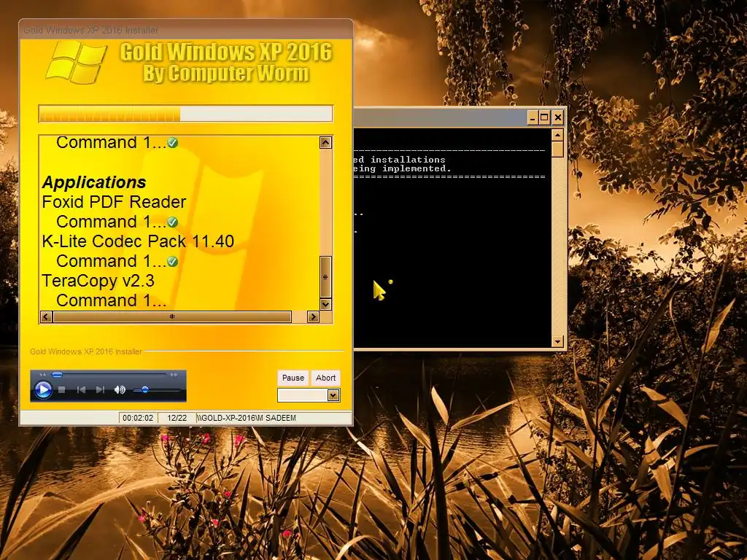Viewport: 747px width, 560px height.
Task: Click the console window scroll down arrow
Action: click(557, 341)
